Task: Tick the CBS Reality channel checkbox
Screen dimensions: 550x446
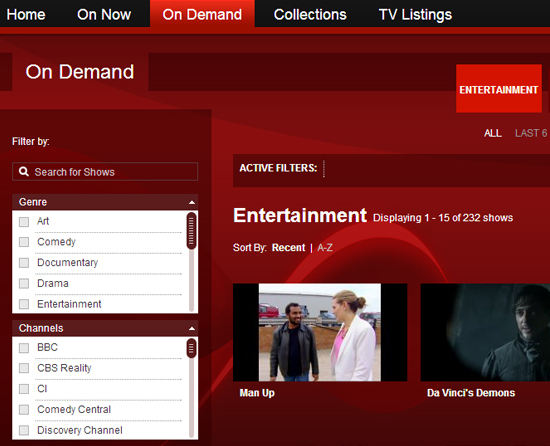Action: point(24,369)
